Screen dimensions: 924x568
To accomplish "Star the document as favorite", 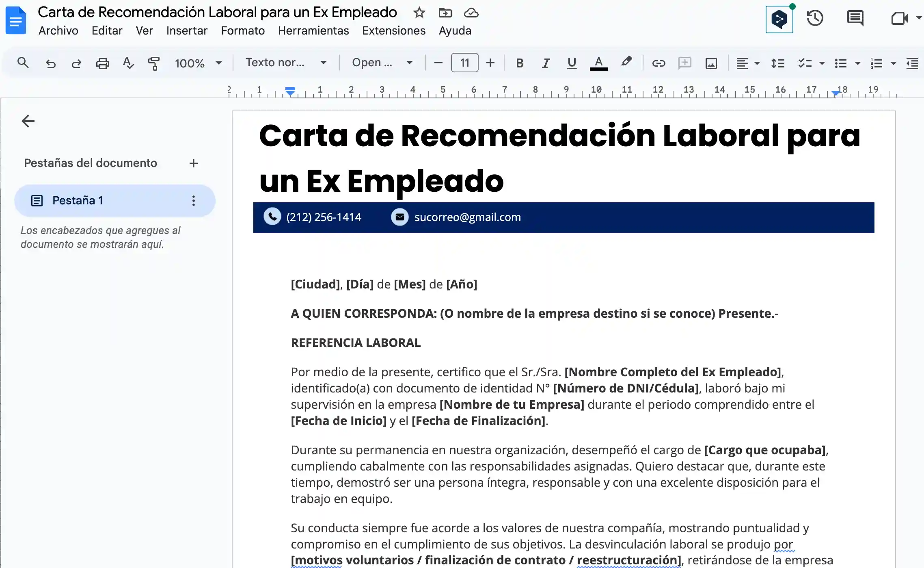I will pos(419,13).
